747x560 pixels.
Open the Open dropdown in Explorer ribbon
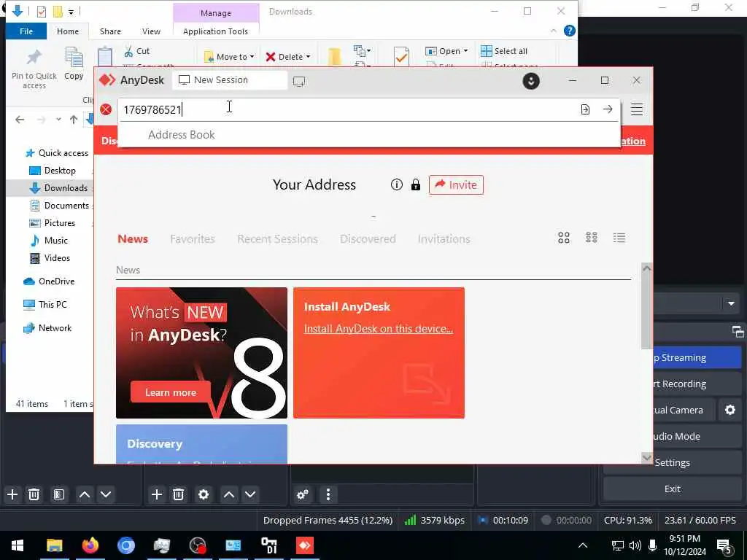click(446, 51)
